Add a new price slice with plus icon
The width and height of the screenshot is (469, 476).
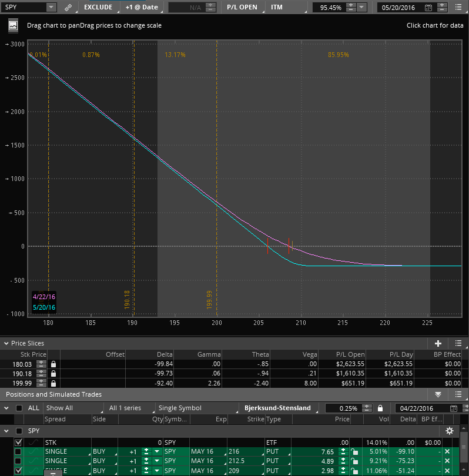(438, 343)
